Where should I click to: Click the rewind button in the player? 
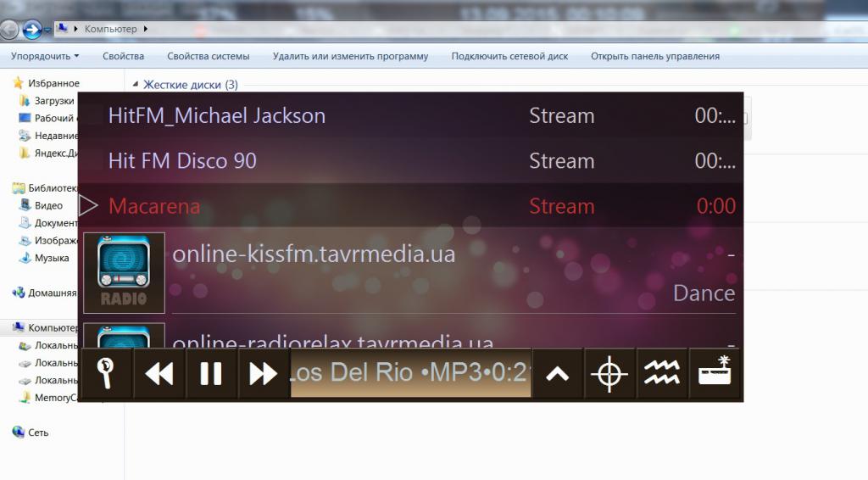tap(159, 374)
